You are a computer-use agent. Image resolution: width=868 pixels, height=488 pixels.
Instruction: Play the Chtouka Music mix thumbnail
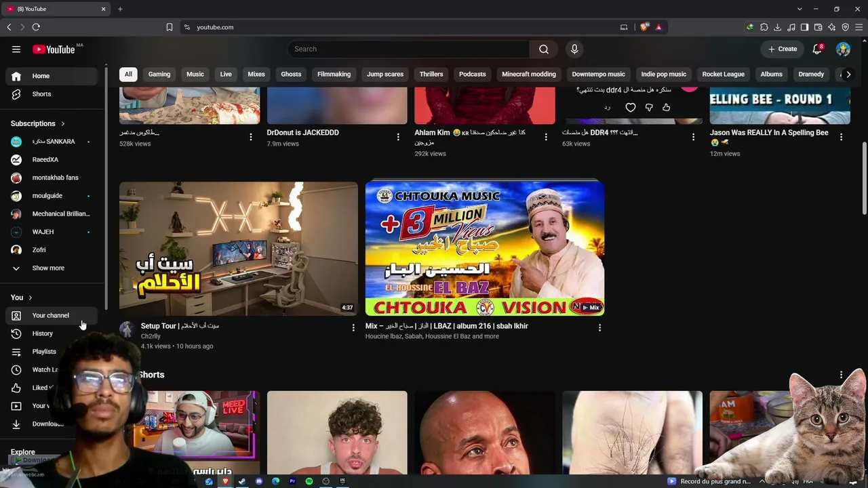[x=485, y=248]
